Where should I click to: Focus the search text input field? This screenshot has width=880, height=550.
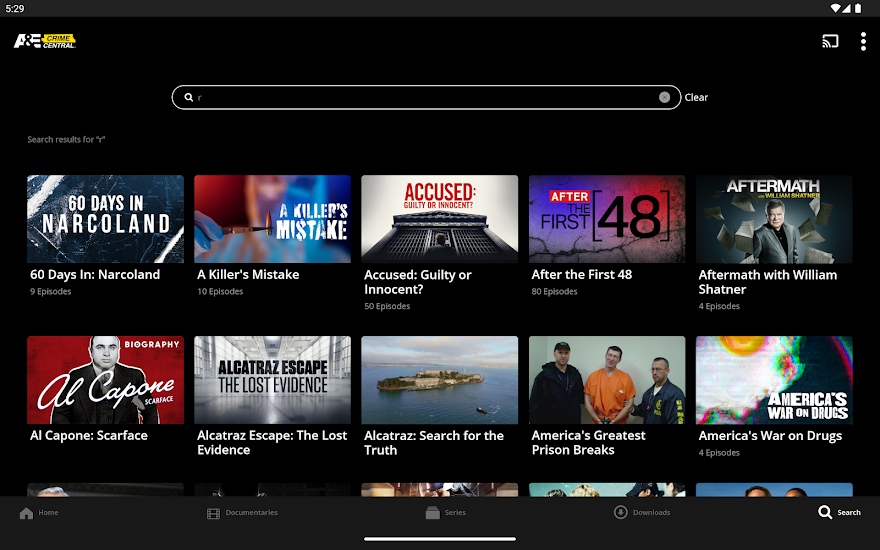tap(420, 97)
